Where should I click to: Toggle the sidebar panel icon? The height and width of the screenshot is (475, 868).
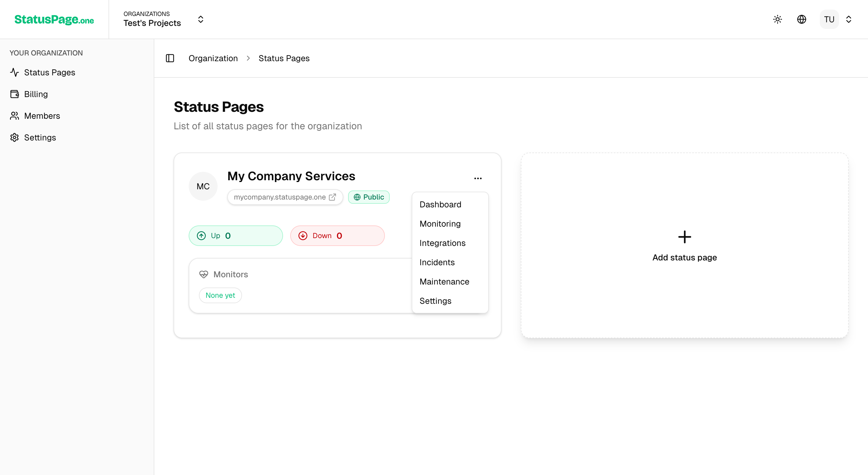coord(170,58)
